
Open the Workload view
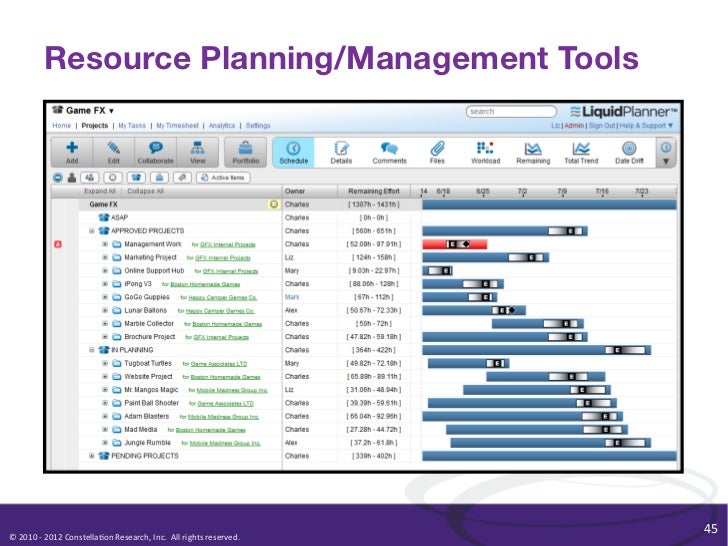coord(486,152)
